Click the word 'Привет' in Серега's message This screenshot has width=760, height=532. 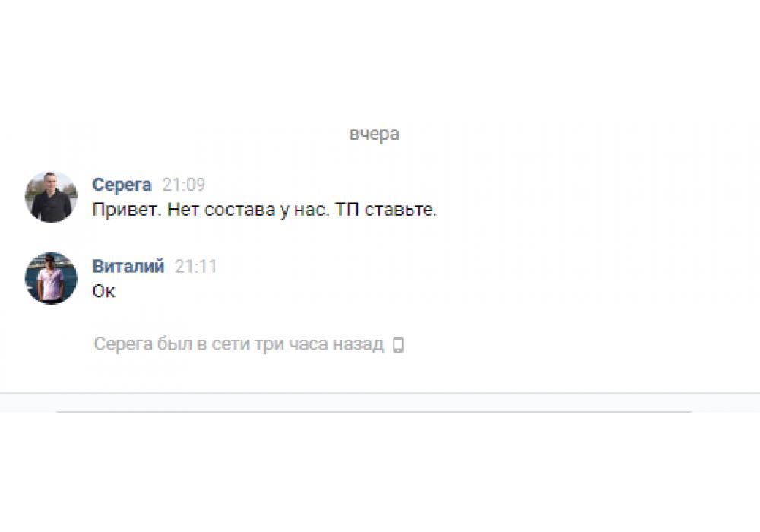125,210
